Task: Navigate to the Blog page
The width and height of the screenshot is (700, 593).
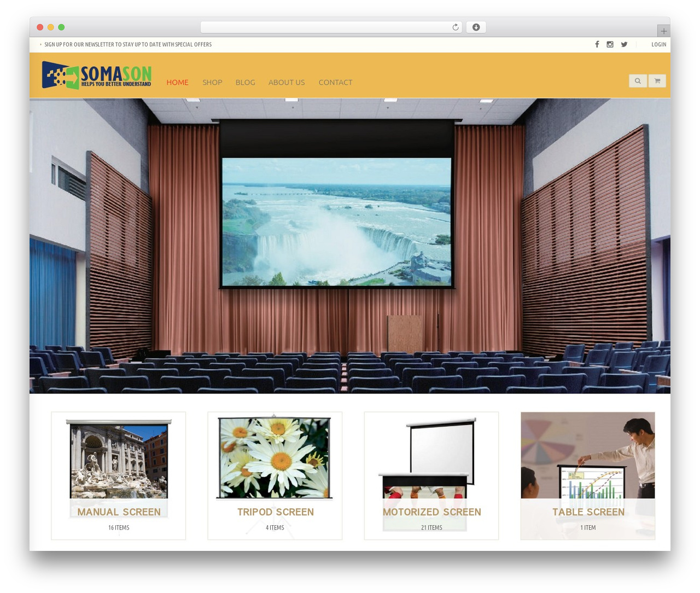Action: coord(245,82)
